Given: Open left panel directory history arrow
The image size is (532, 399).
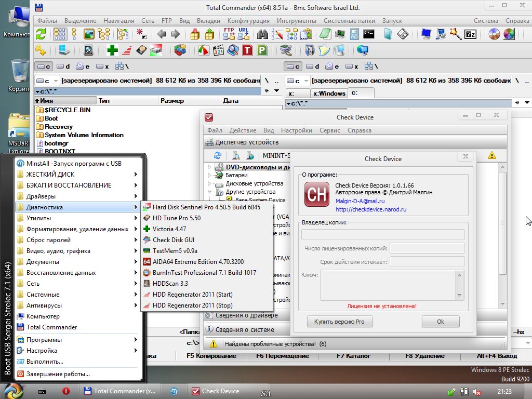Looking at the screenshot, I should coord(277,91).
